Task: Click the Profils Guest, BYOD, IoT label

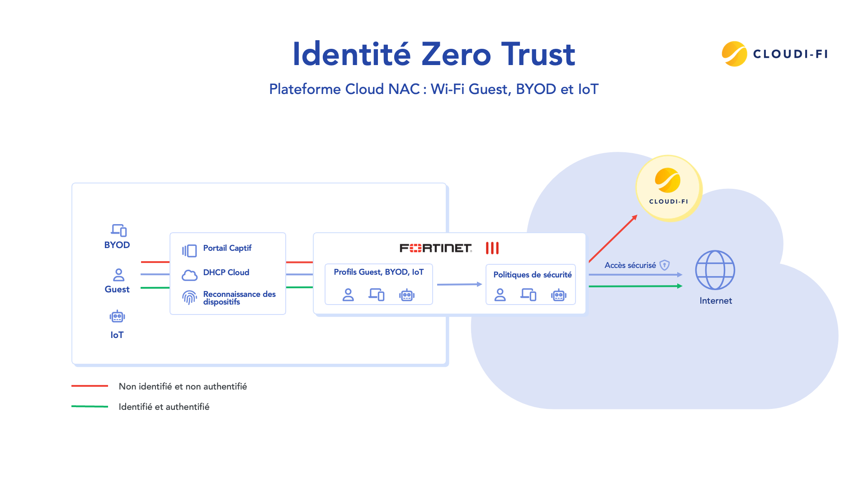Action: tap(378, 272)
